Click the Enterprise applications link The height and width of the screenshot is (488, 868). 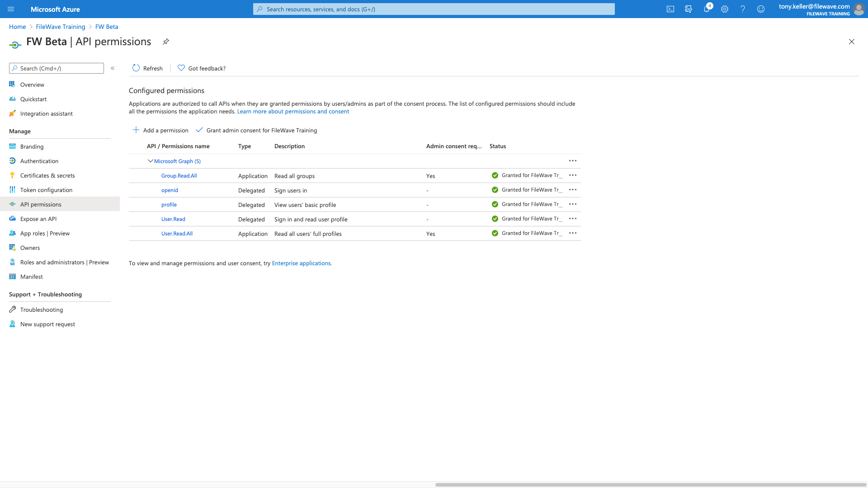coord(301,263)
